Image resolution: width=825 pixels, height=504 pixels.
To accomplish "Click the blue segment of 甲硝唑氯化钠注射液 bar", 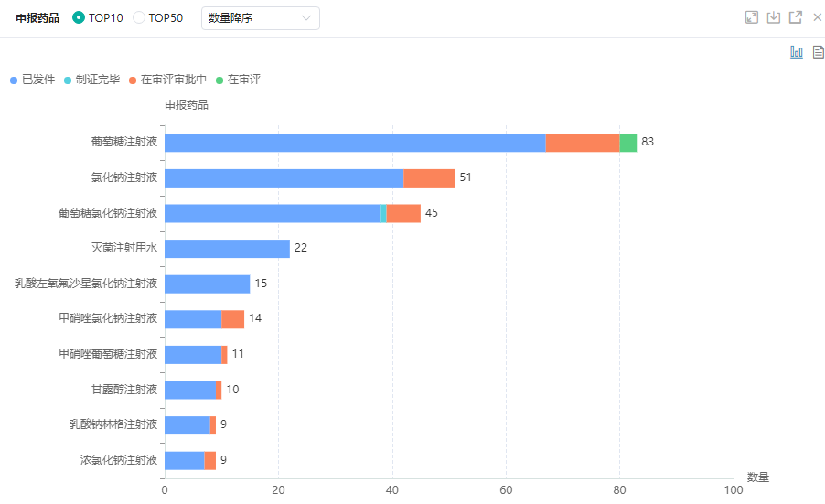I will tap(192, 319).
